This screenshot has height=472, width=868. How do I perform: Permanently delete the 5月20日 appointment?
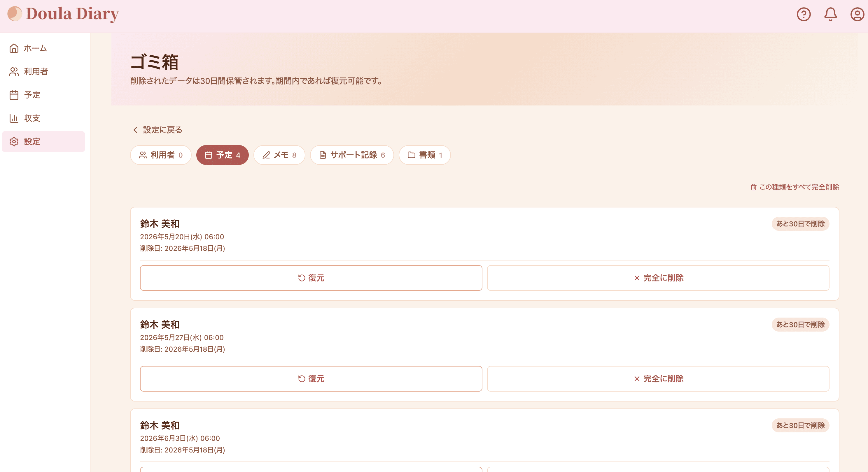coord(658,278)
